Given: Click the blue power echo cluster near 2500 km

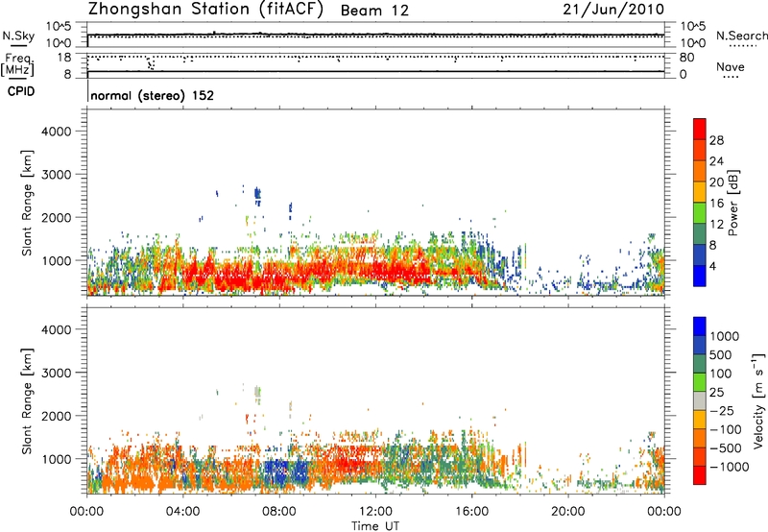Looking at the screenshot, I should coord(257,195).
